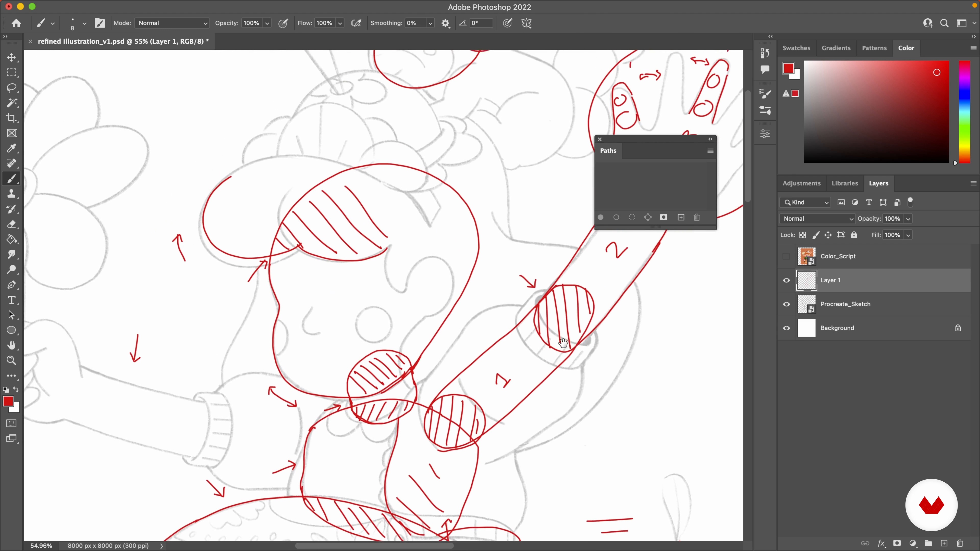Select the Ellipse shape tool

tap(11, 330)
